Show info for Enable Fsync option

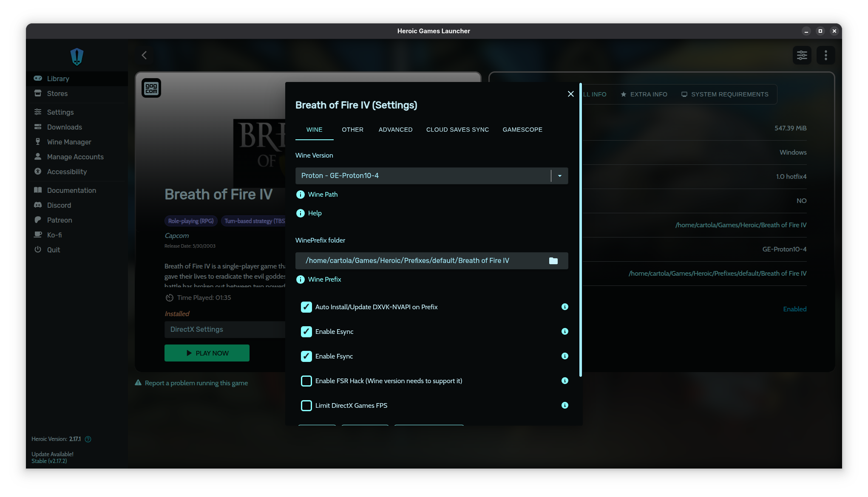coord(565,356)
